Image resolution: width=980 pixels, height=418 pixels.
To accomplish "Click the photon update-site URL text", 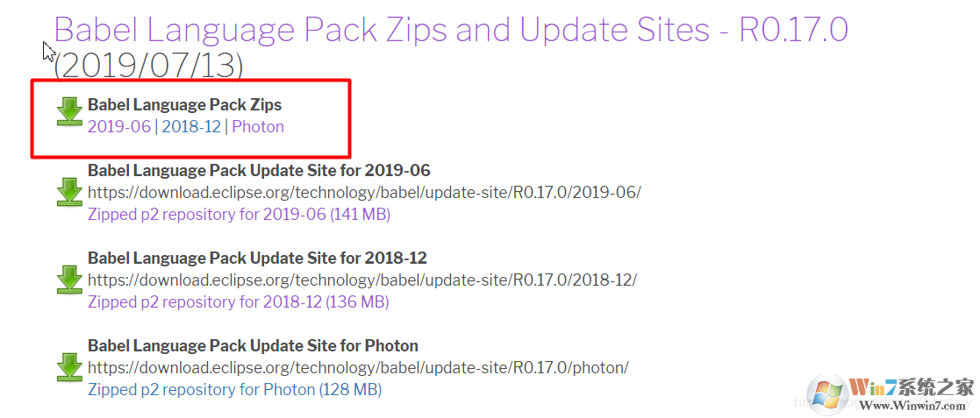I will (x=358, y=367).
